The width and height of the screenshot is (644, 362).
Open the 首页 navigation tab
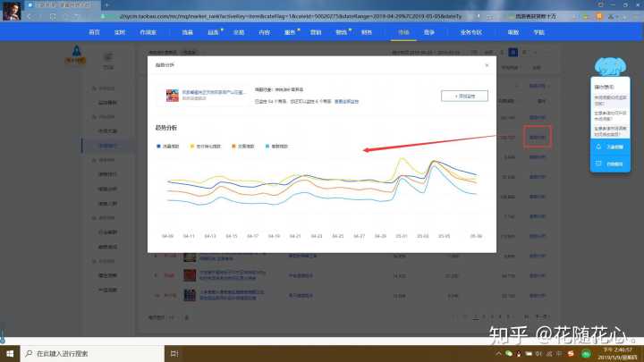point(95,31)
